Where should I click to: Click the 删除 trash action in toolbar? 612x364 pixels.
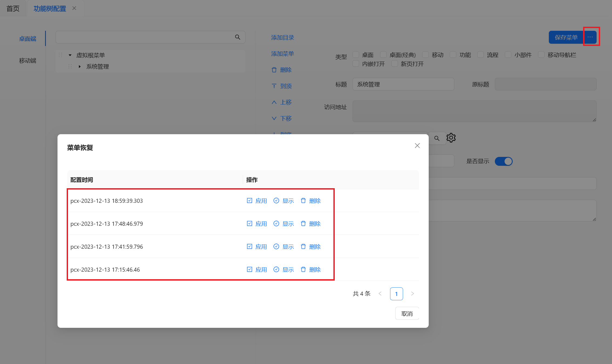282,70
